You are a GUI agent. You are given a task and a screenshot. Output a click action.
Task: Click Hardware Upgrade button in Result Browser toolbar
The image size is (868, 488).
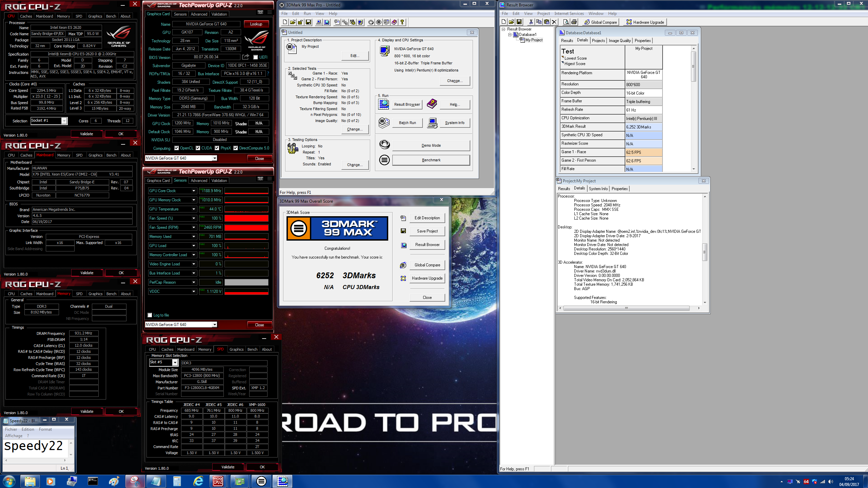click(645, 22)
